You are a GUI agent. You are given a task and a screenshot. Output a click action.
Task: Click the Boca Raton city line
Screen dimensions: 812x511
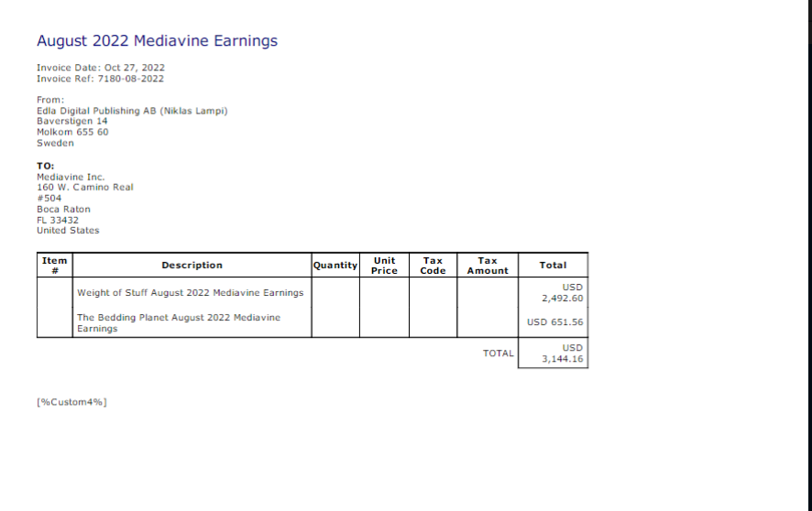pos(63,209)
